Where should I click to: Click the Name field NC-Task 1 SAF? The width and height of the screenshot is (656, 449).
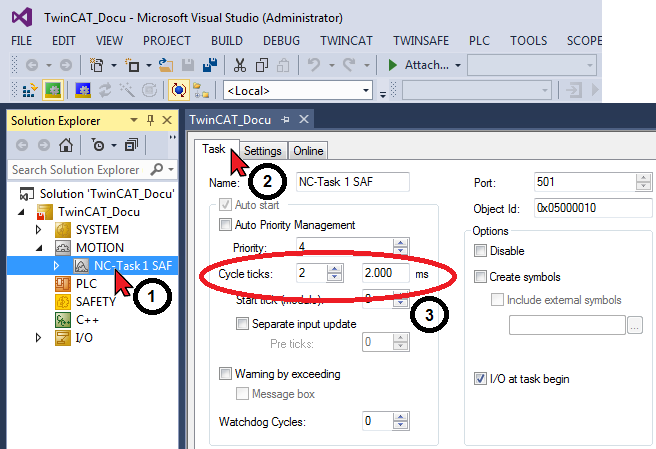pos(353,182)
